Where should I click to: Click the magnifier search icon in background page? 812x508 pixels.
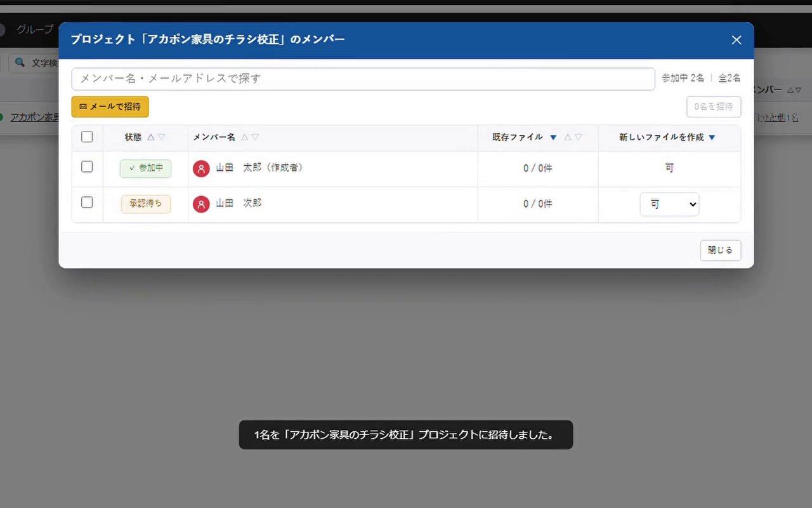[x=20, y=62]
